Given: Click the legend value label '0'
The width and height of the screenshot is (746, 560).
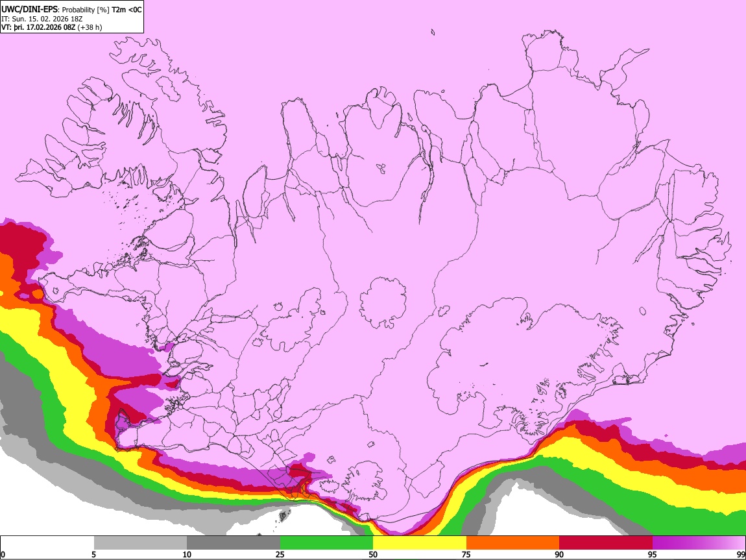Looking at the screenshot, I should (3, 555).
